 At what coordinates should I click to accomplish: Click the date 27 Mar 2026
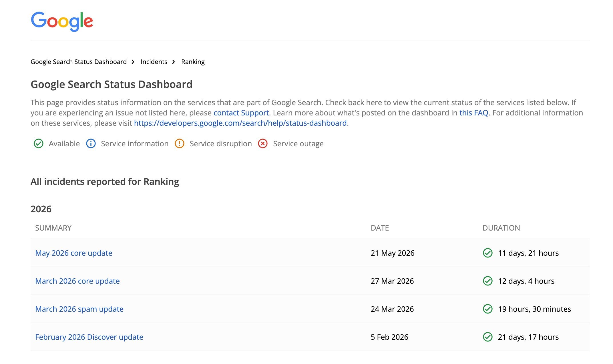click(392, 281)
